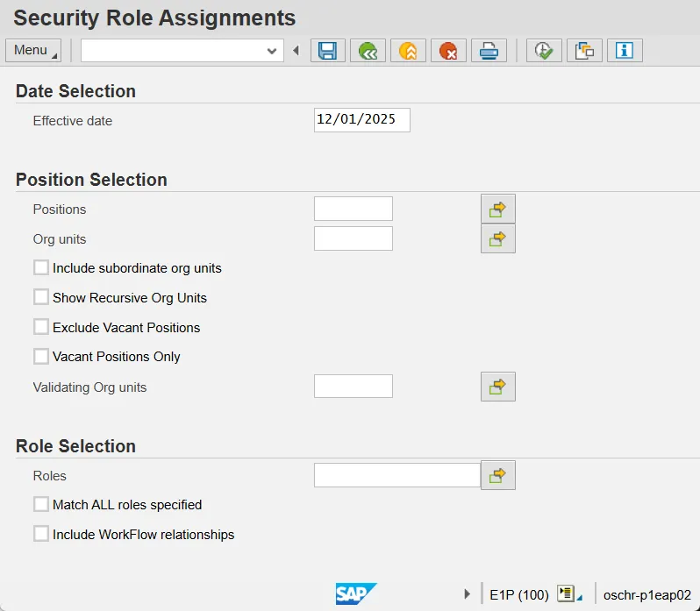Screen dimensions: 700x611
Task: Collapse command field with left triangle
Action: (x=296, y=51)
